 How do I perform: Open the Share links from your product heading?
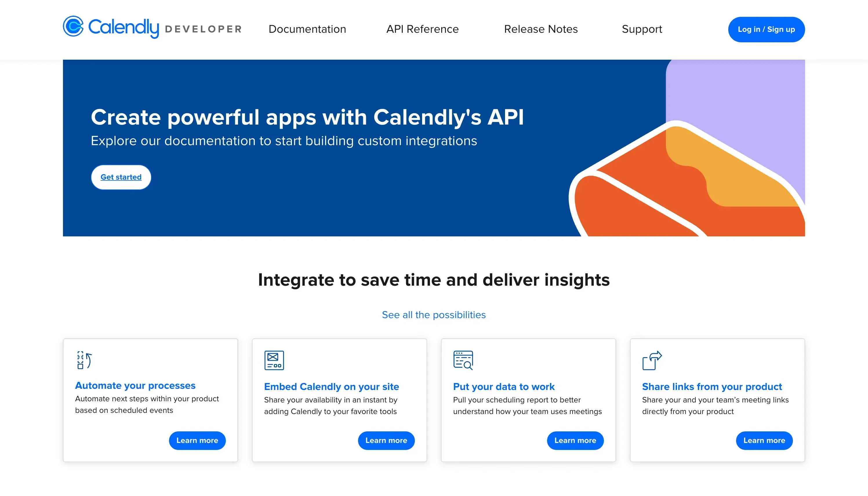712,387
